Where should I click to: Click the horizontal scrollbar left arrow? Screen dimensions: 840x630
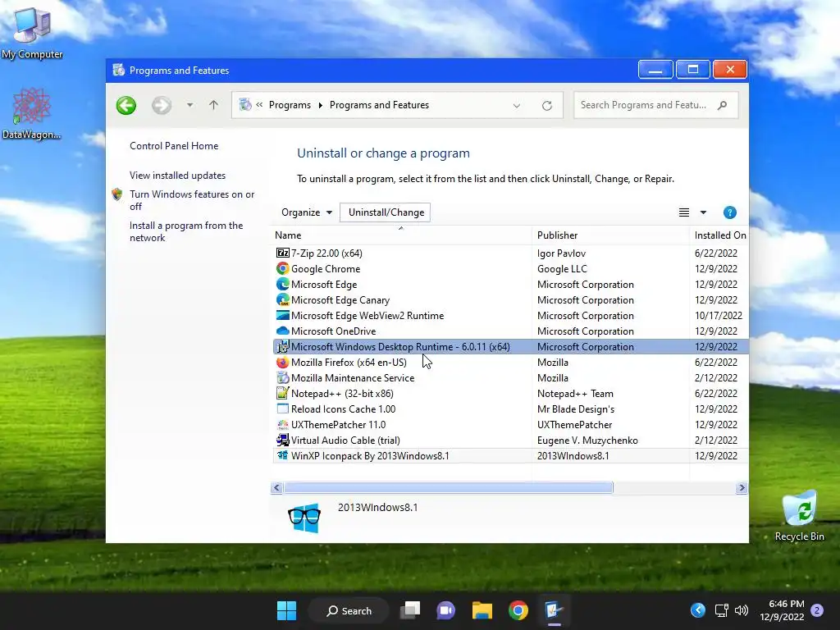coord(276,487)
